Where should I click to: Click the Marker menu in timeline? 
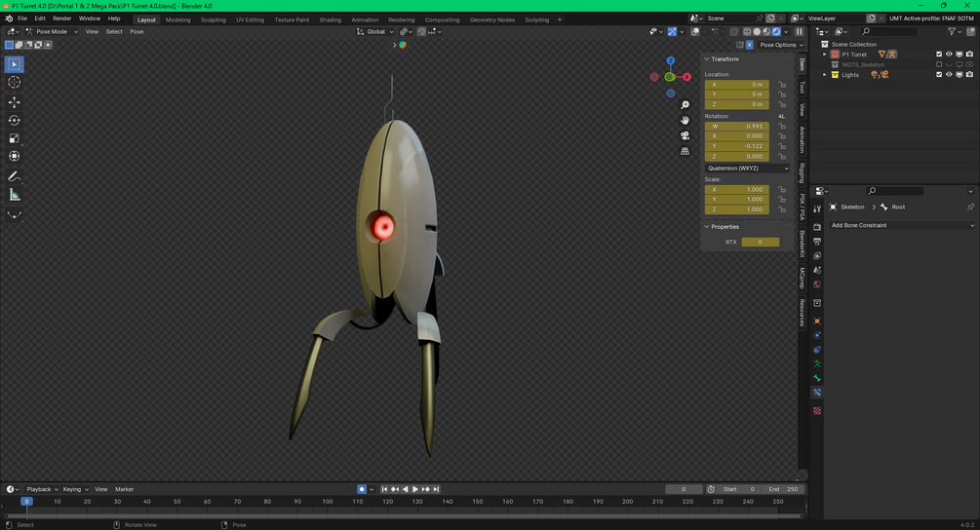[125, 489]
